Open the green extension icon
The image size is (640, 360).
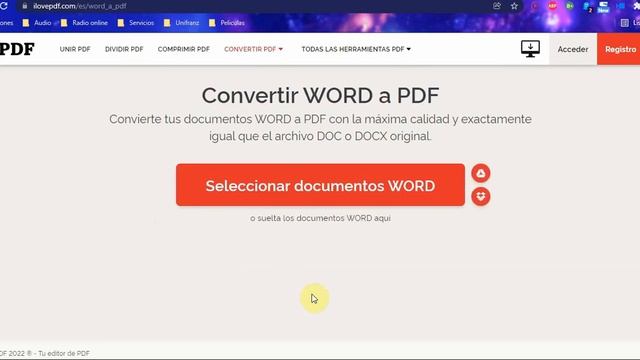[569, 6]
